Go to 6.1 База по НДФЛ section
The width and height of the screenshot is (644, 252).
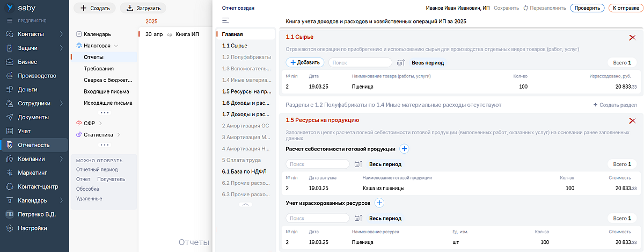244,171
